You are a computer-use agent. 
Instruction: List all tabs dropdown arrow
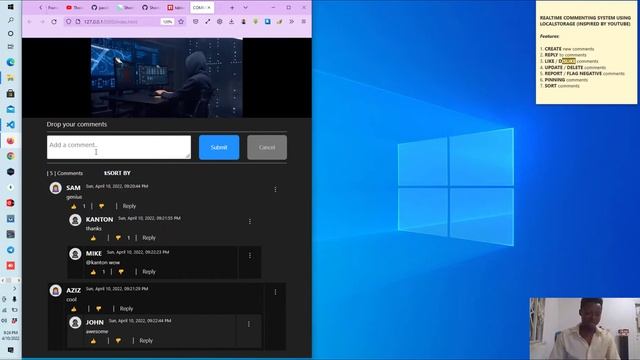245,7
